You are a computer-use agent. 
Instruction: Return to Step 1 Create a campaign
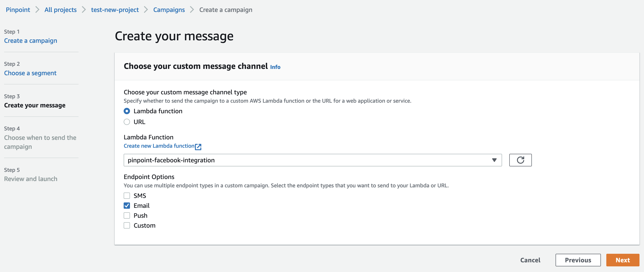pyautogui.click(x=30, y=41)
